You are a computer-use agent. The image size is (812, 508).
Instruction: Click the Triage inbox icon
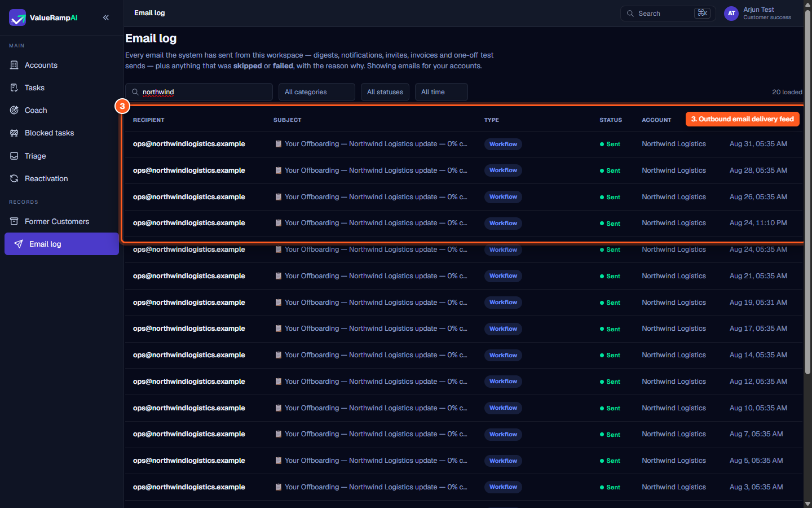[14, 156]
